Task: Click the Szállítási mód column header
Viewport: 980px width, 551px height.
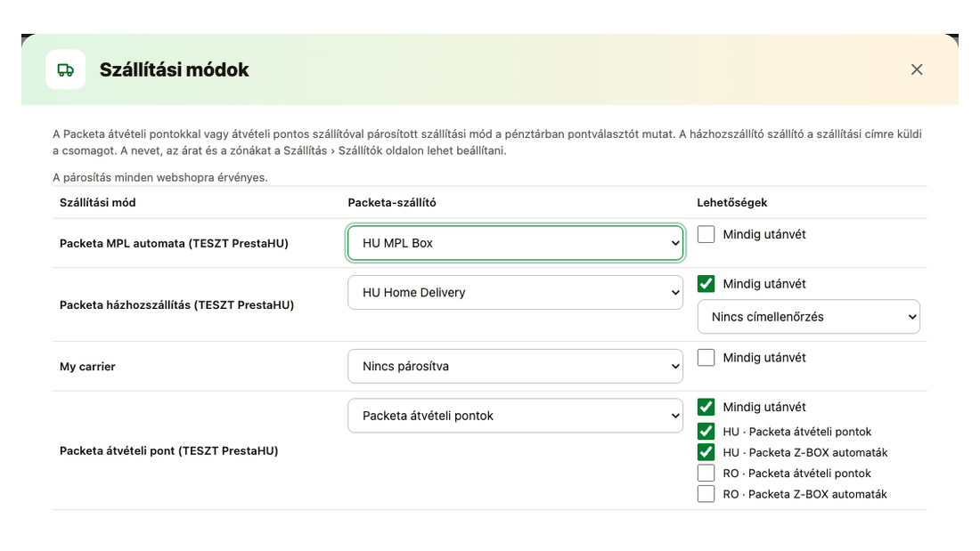Action: [97, 202]
